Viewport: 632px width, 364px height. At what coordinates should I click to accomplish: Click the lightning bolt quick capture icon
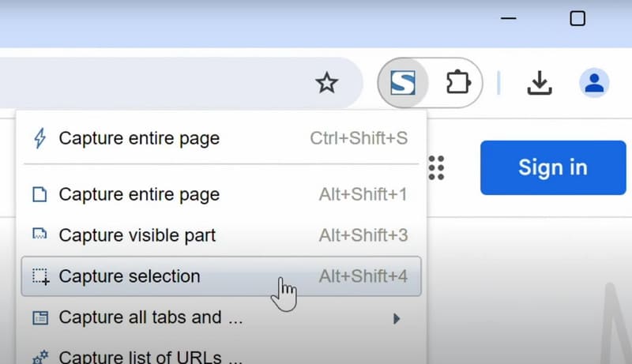click(x=39, y=139)
